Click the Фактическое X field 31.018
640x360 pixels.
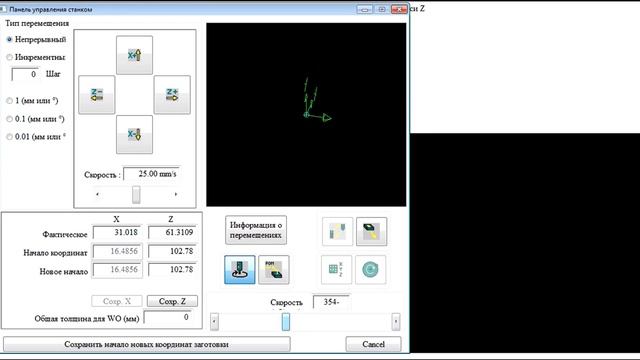pos(117,232)
